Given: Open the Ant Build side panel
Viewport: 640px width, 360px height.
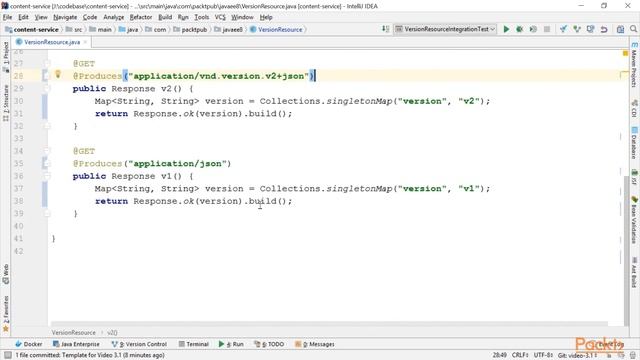Looking at the screenshot, I should coord(634,273).
